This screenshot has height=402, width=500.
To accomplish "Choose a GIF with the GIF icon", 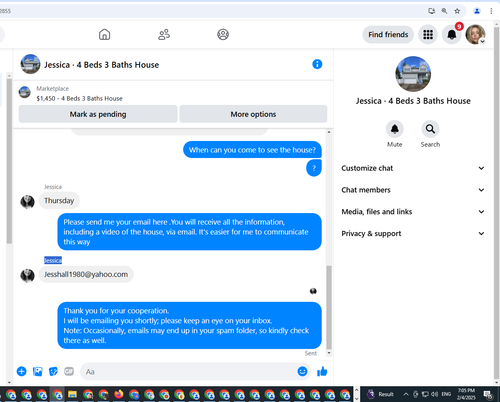I will click(69, 371).
